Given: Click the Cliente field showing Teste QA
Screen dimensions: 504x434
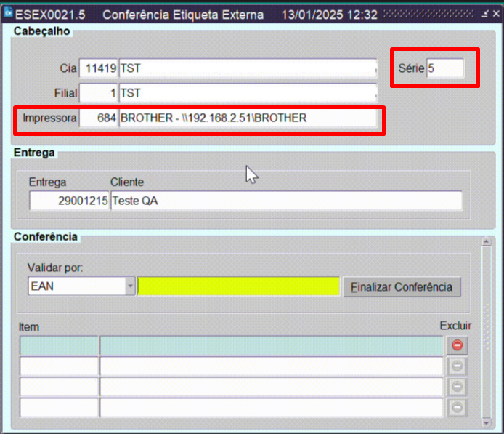Looking at the screenshot, I should pos(285,201).
